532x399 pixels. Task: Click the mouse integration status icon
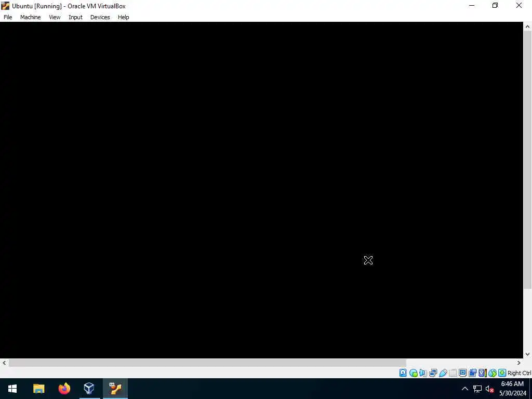[x=493, y=373]
